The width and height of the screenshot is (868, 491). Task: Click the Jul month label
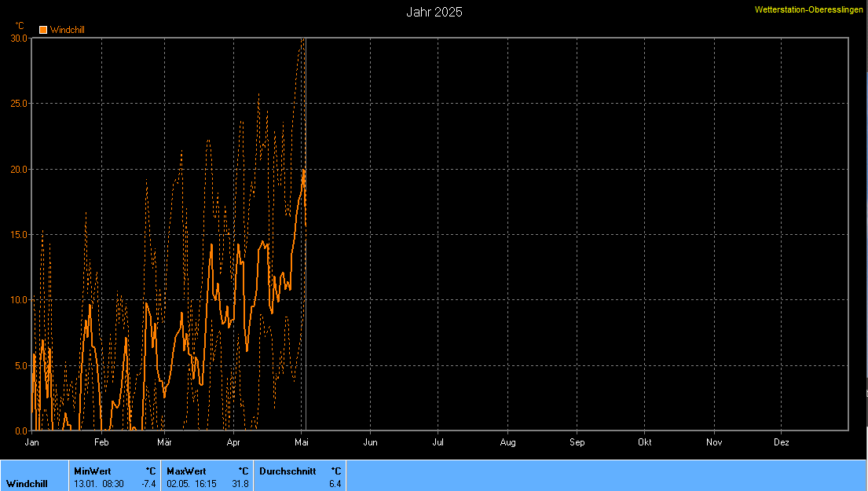click(x=438, y=442)
